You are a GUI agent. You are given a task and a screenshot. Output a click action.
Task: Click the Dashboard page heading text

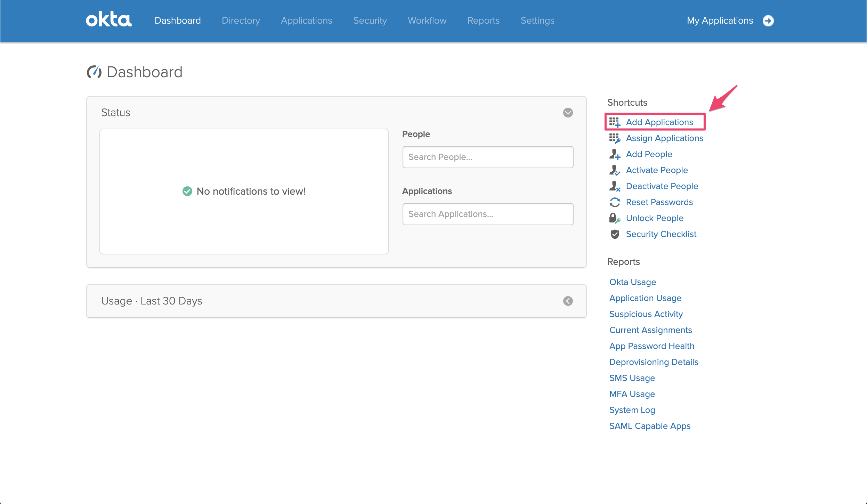click(144, 72)
